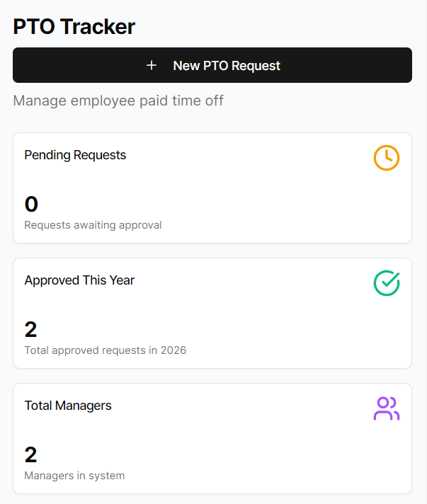Click the purple managers people icon
The image size is (427, 504).
pyautogui.click(x=386, y=408)
